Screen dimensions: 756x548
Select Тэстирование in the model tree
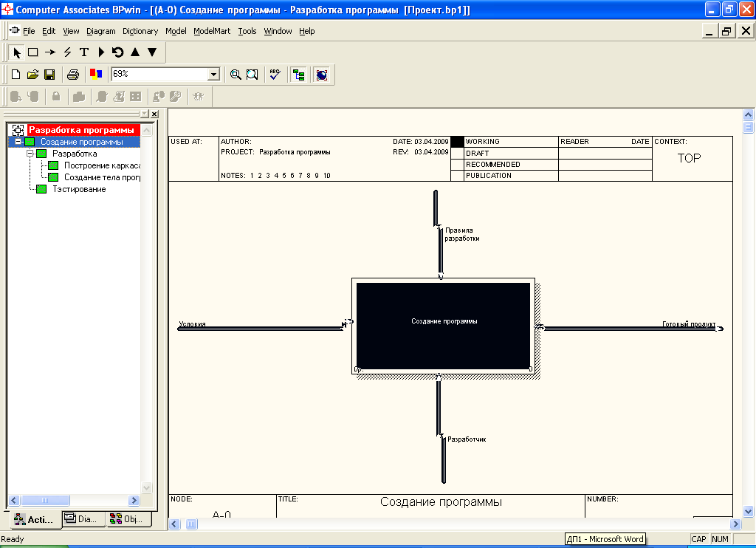(78, 189)
